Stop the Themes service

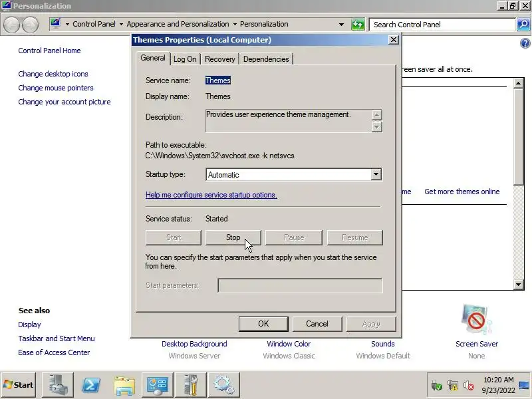(233, 237)
